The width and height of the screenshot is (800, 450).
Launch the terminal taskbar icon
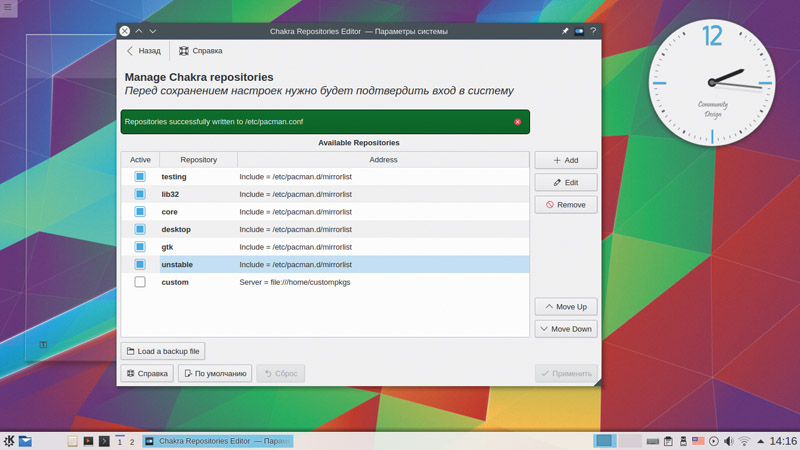point(104,441)
